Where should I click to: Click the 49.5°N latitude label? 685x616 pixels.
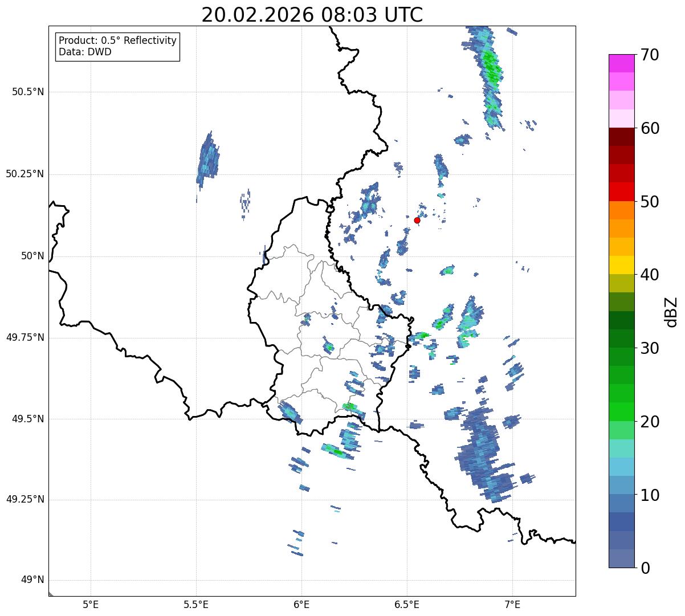28,419
